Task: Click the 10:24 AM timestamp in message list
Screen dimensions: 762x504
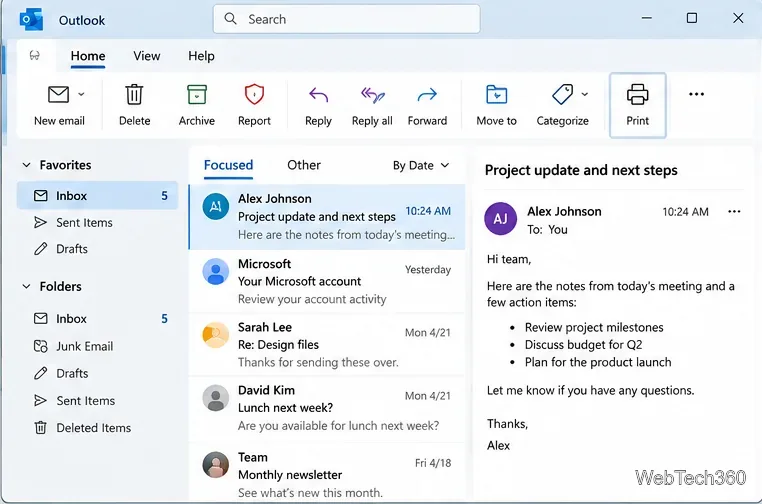Action: [x=428, y=211]
